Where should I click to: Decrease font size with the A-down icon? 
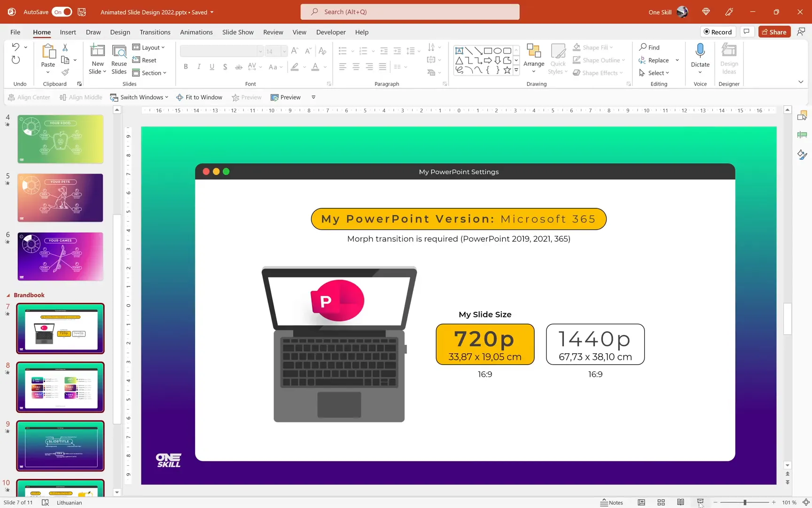pos(308,51)
